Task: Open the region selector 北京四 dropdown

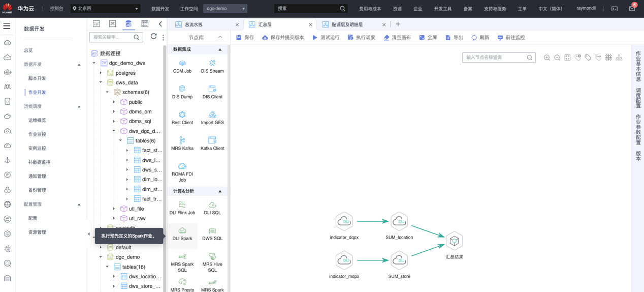Action: click(x=105, y=9)
